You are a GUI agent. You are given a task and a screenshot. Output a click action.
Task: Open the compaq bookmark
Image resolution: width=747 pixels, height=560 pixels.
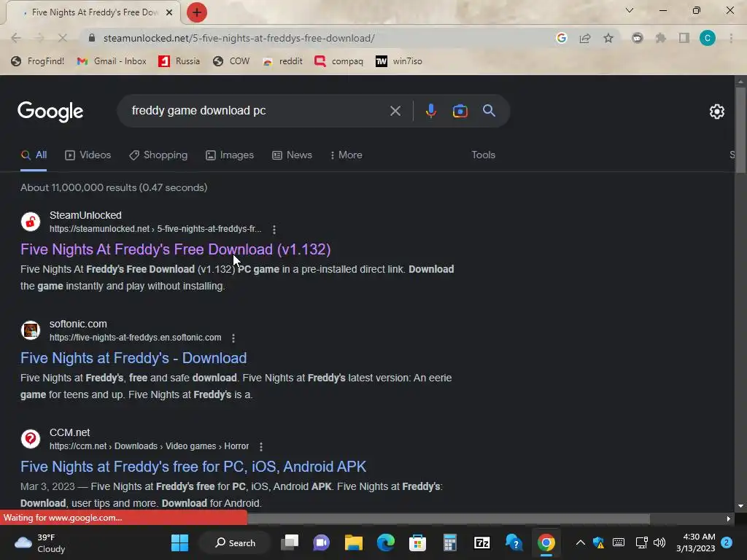click(x=338, y=61)
